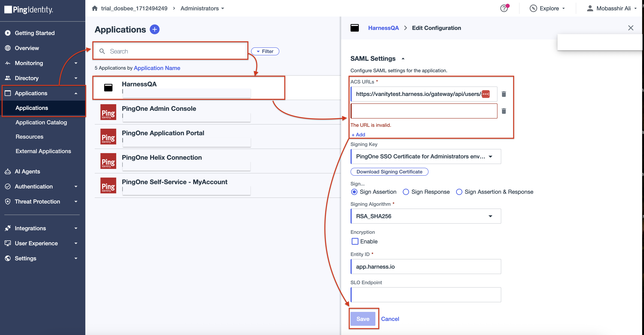The image size is (644, 335).
Task: Expand the Directory menu arrow
Action: coord(76,78)
